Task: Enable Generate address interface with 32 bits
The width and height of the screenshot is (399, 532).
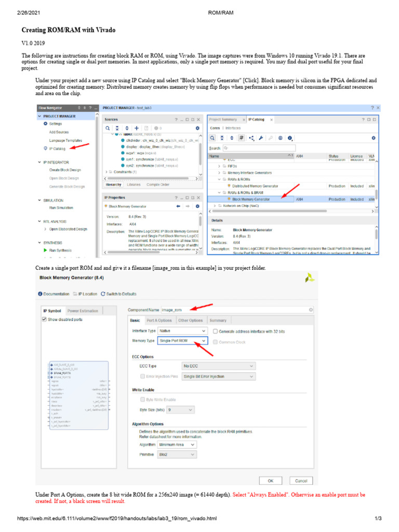Action: (x=215, y=331)
